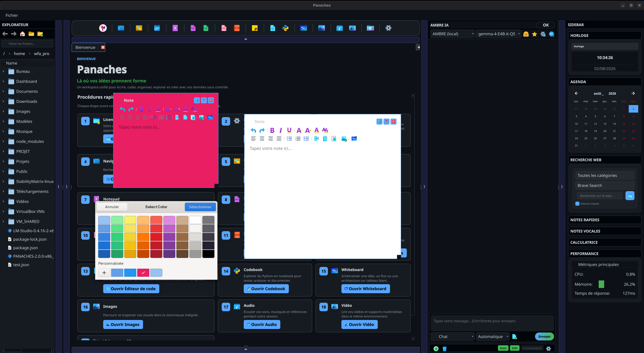Toggle the Connaissance chip below the chat
The height and width of the screenshot is (353, 644).
click(x=532, y=348)
